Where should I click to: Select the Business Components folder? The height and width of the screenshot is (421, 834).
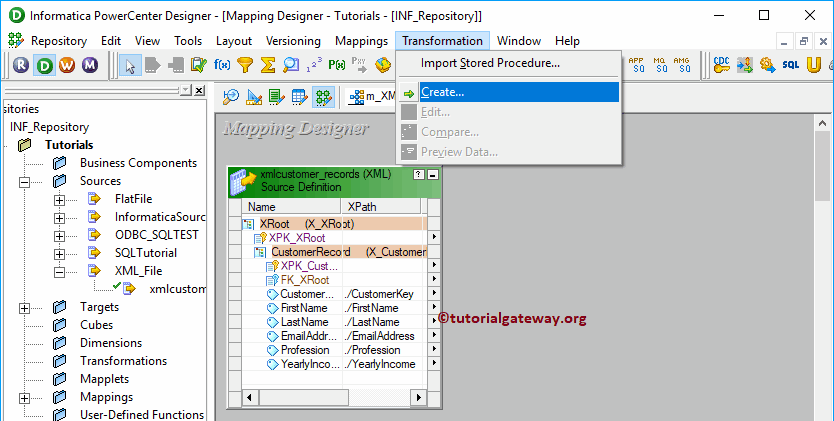tap(138, 163)
